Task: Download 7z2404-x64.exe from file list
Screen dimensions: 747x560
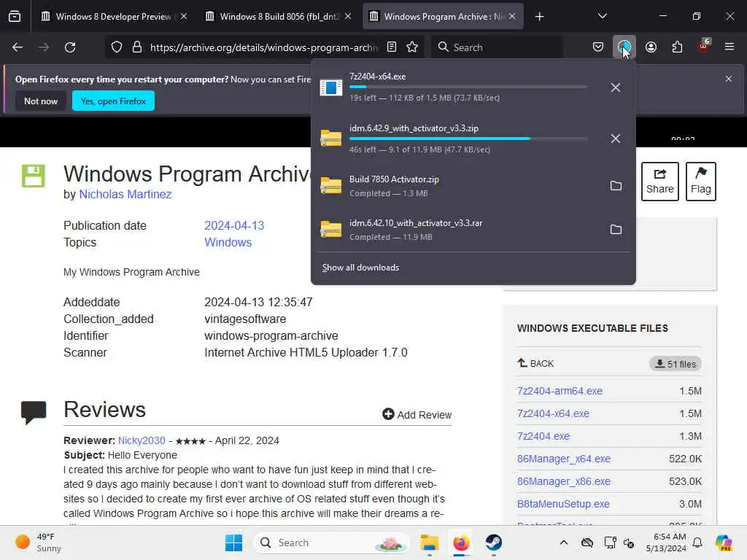Action: click(x=553, y=413)
